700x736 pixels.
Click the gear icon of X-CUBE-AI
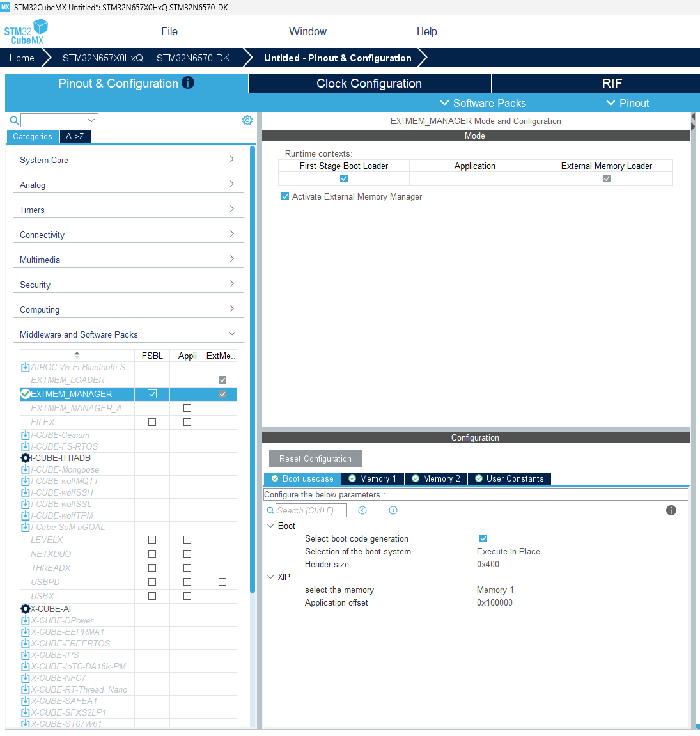26,609
